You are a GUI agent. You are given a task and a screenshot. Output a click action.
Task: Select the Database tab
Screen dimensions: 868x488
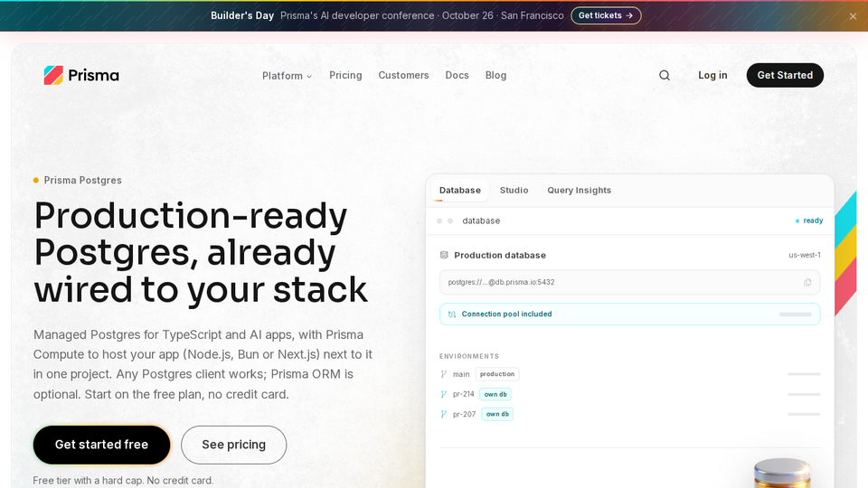pos(460,191)
